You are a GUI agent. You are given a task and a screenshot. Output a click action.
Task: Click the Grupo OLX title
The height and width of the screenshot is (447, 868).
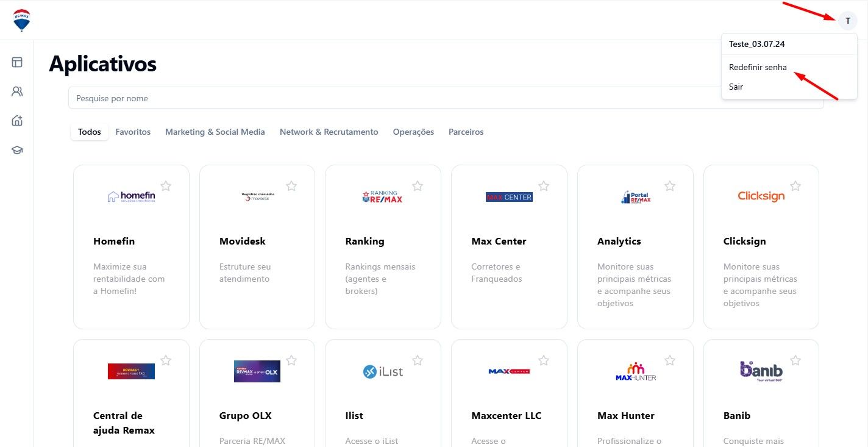(x=246, y=415)
